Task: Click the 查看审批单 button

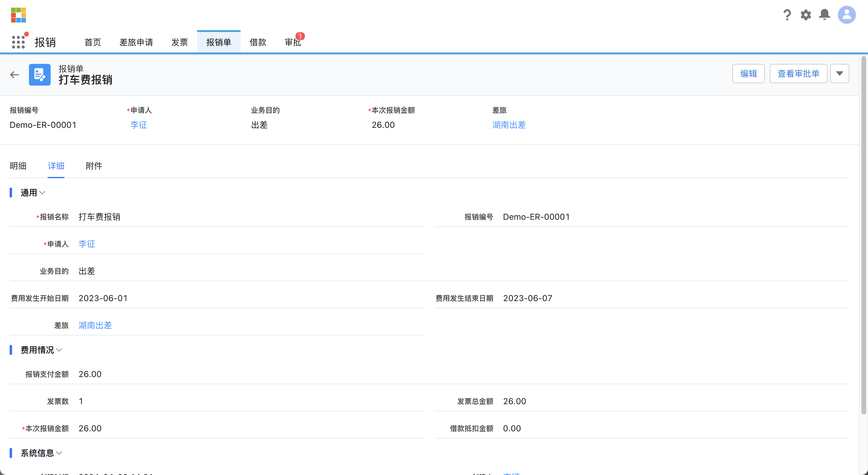Action: pos(798,74)
